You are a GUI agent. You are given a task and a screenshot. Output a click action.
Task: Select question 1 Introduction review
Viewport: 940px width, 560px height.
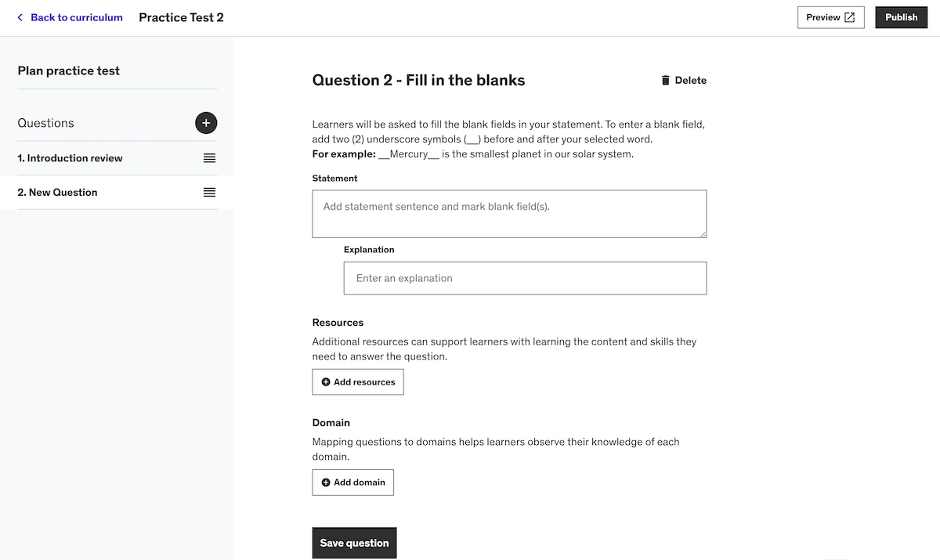70,158
